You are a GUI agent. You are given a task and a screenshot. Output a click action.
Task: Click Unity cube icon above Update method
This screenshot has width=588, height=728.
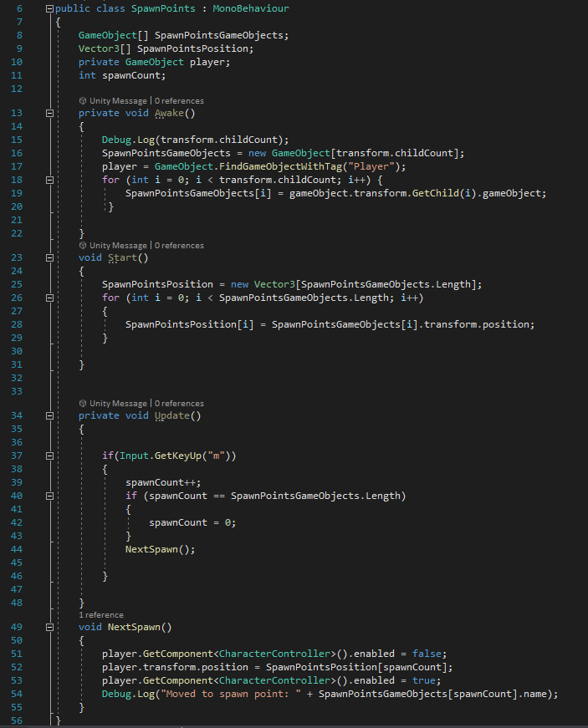[83, 404]
